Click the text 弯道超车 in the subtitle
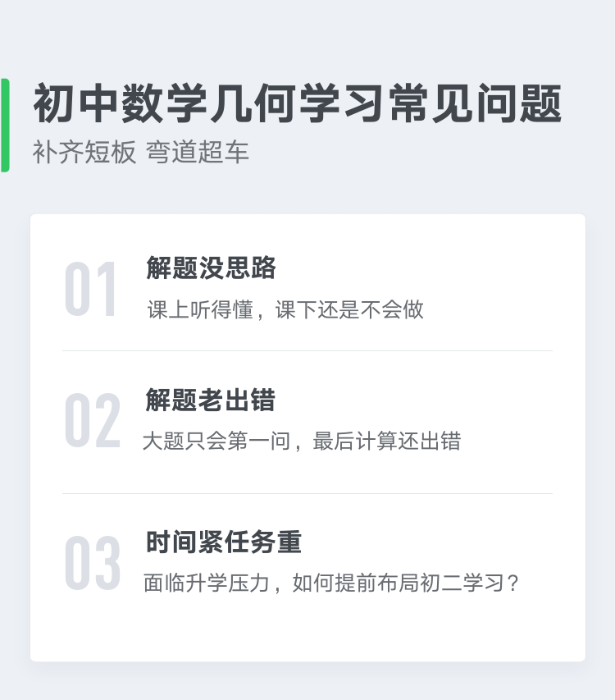The image size is (615, 700). pyautogui.click(x=198, y=152)
